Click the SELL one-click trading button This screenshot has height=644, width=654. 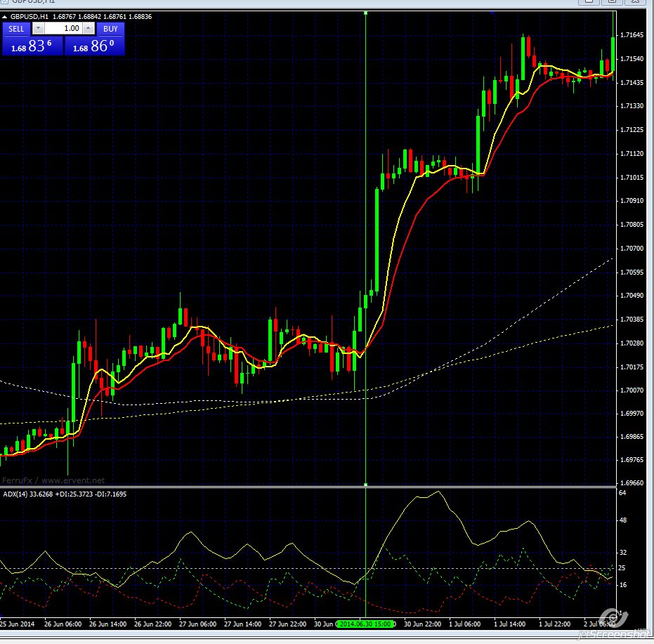(16, 29)
